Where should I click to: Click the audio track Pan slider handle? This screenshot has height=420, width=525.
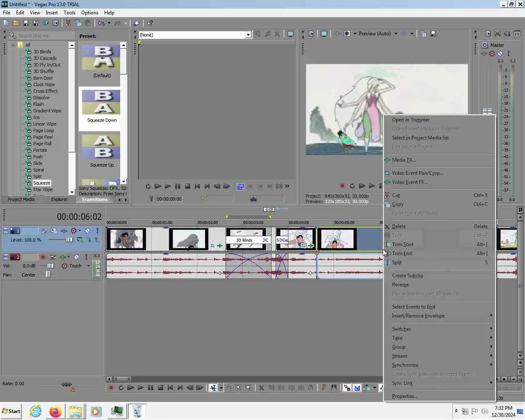coord(48,275)
